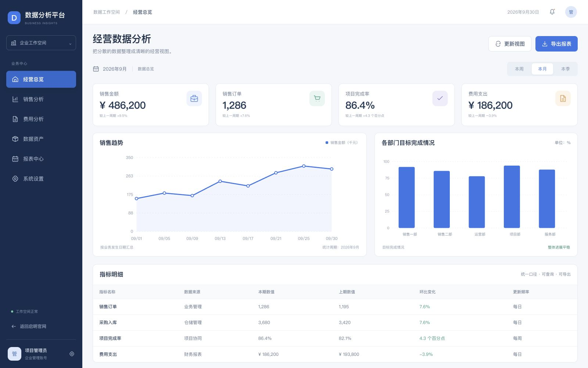Open 系统设置 in sidebar
Screen dimensions: 588x368
[41, 178]
